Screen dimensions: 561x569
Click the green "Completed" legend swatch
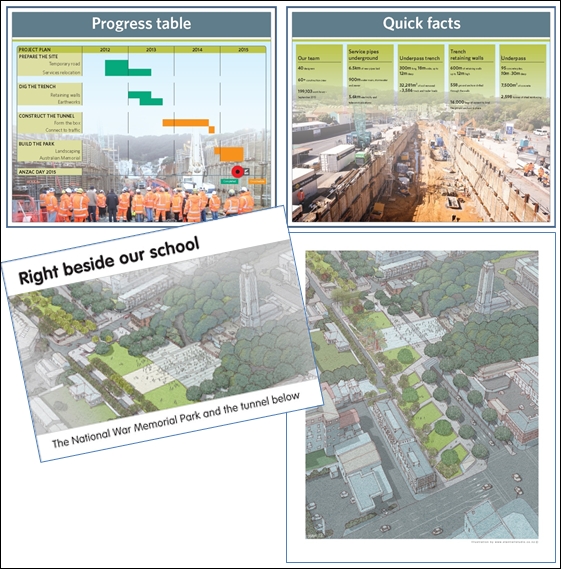click(x=229, y=181)
